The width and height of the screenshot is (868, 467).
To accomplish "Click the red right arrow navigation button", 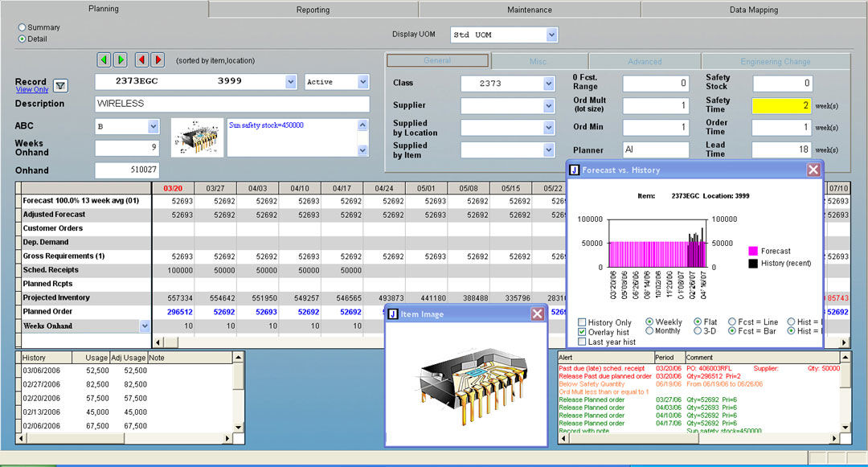I will pyautogui.click(x=158, y=59).
